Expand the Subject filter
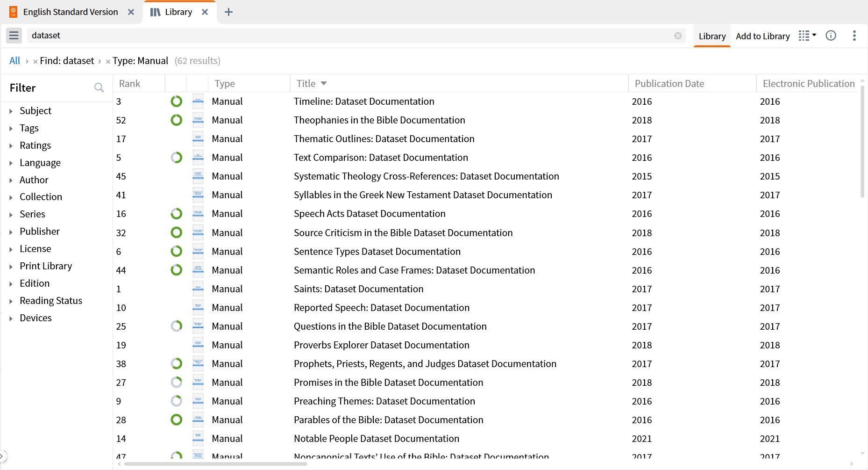Viewport: 868px width, 470px height. [x=11, y=111]
